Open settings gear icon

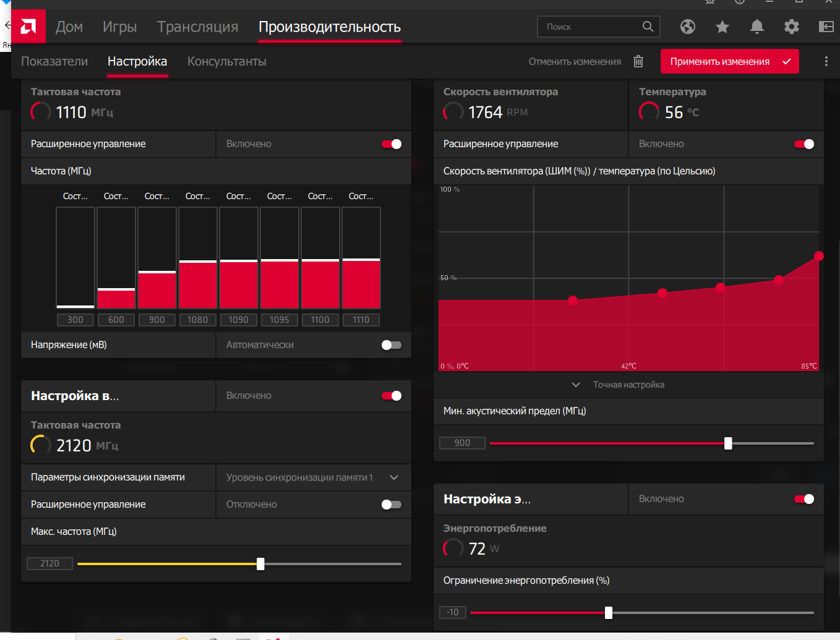coord(792,27)
